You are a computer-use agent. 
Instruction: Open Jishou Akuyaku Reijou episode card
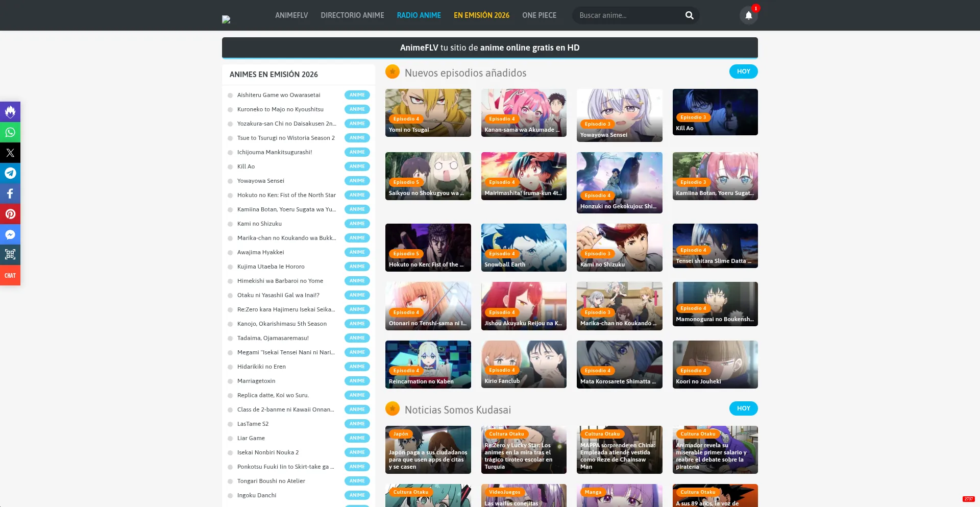click(524, 306)
